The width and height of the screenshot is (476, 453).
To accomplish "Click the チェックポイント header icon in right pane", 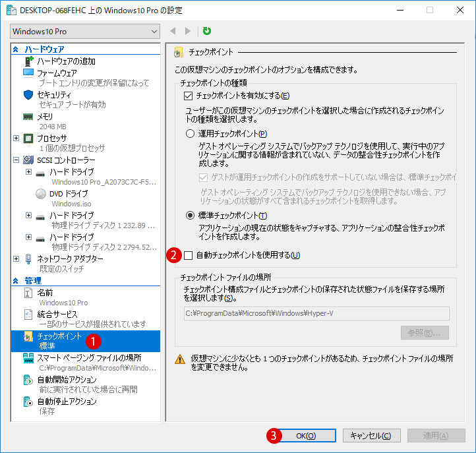I will (x=179, y=52).
